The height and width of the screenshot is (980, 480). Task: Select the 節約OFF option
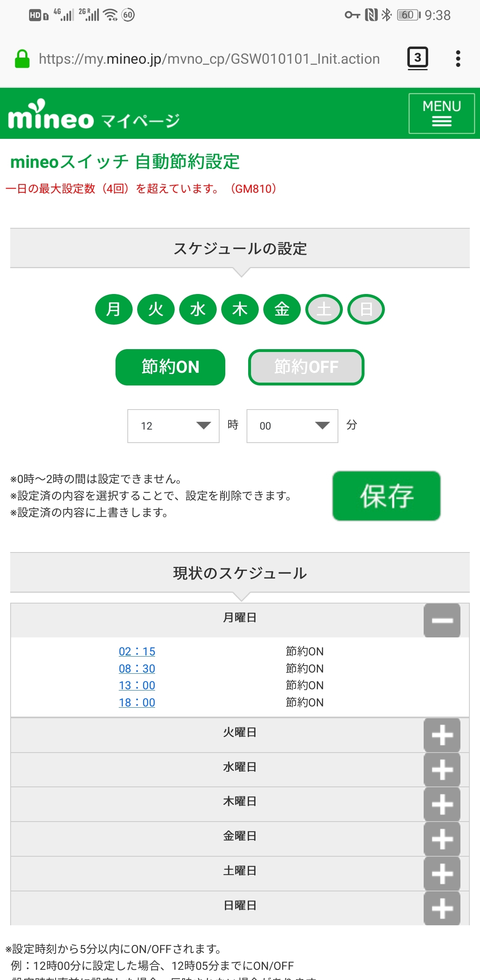tap(306, 367)
